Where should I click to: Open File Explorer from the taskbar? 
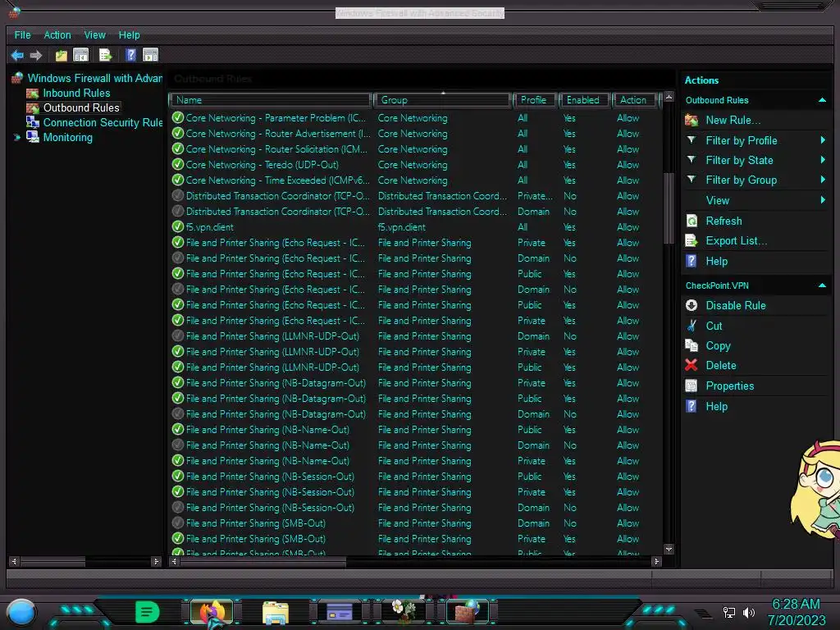tap(276, 612)
